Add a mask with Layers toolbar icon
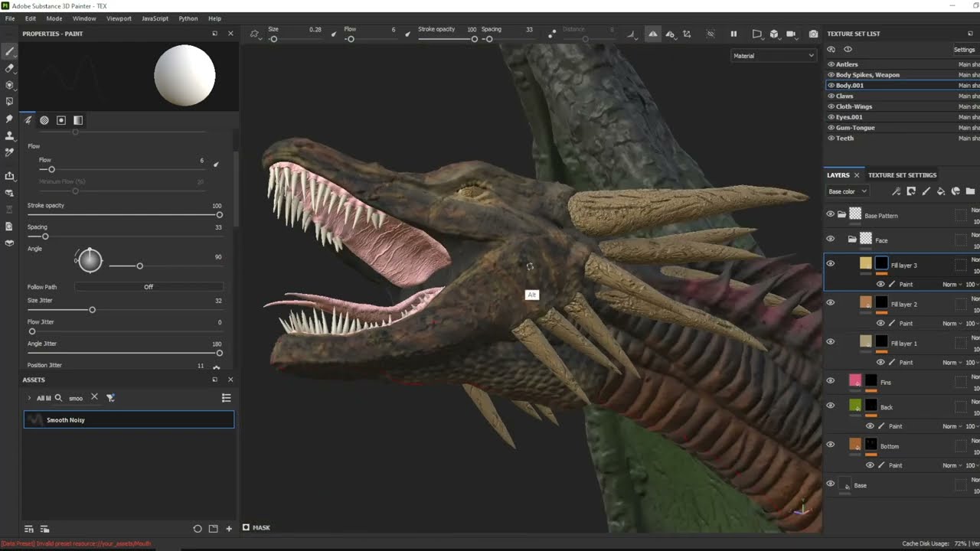980x551 pixels. click(x=911, y=191)
